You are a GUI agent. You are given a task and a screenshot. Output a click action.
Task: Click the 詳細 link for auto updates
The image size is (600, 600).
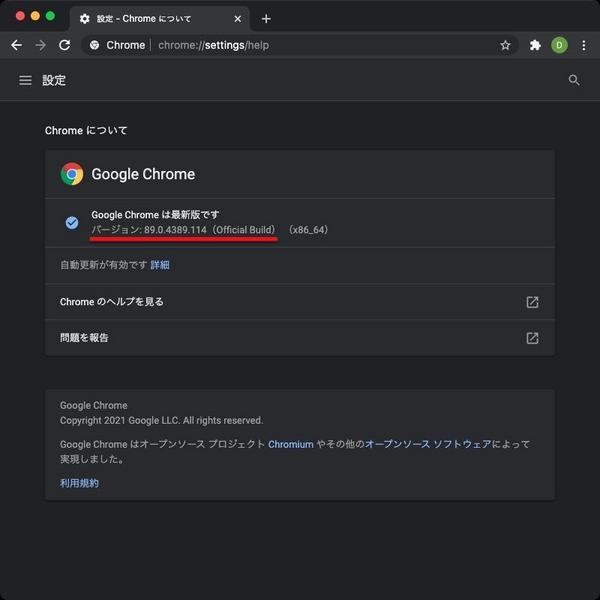click(160, 265)
